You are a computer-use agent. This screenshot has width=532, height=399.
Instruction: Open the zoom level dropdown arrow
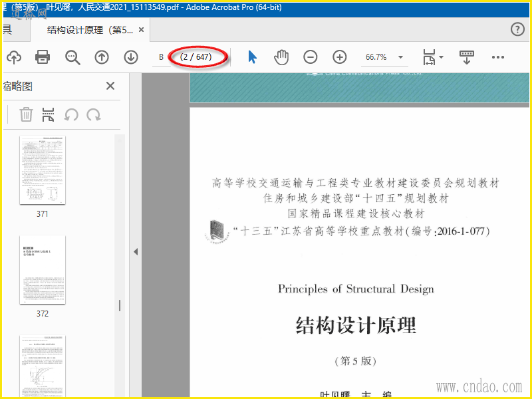click(401, 57)
